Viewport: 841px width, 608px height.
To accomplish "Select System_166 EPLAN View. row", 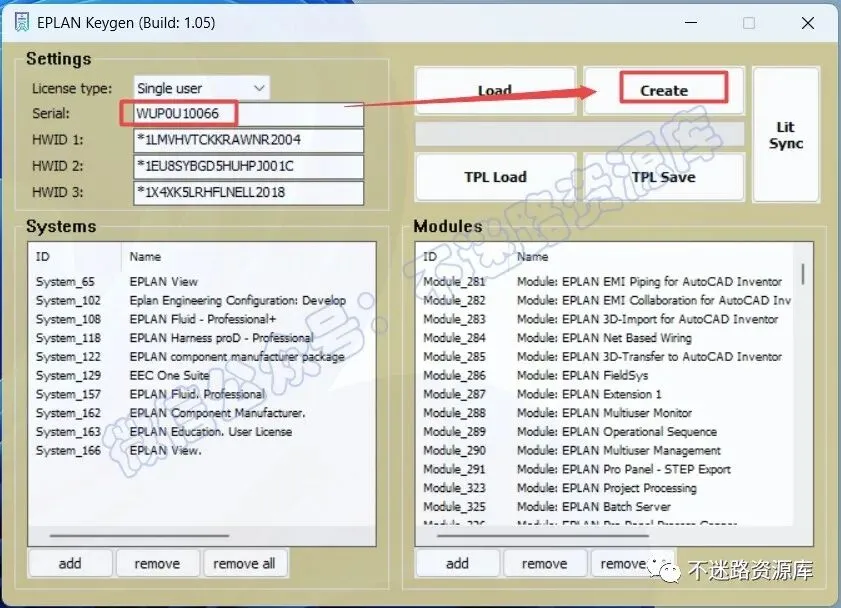I will (202, 450).
